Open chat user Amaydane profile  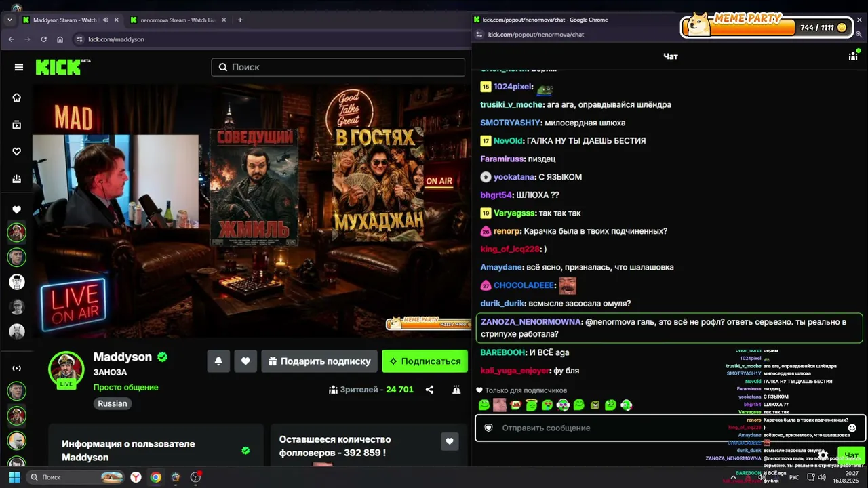[501, 267]
